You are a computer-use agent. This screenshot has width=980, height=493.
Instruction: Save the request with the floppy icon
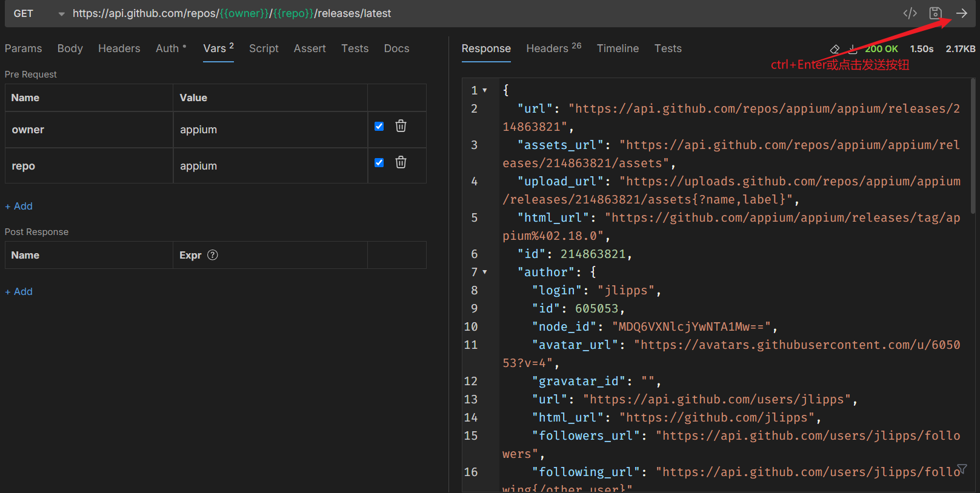pyautogui.click(x=935, y=13)
